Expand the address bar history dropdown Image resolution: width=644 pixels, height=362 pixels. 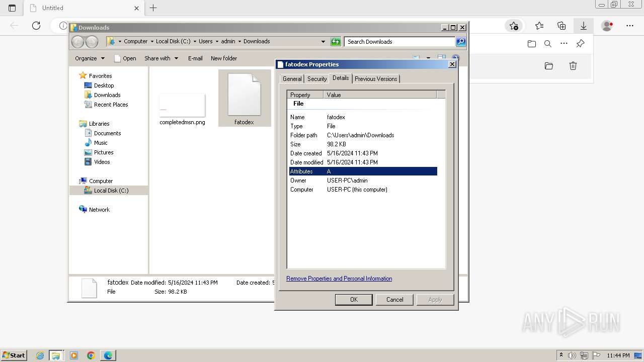coord(323,42)
